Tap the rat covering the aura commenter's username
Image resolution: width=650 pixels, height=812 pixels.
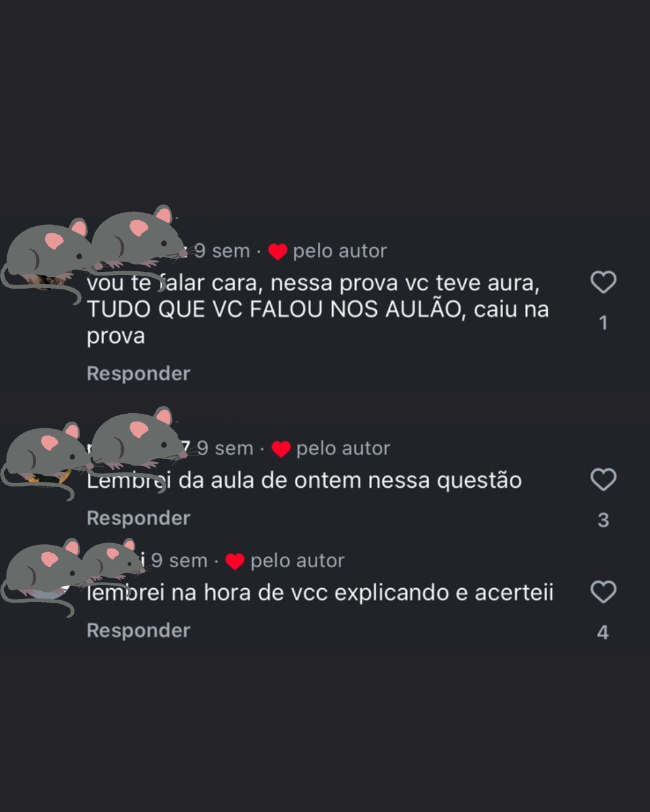(x=137, y=239)
